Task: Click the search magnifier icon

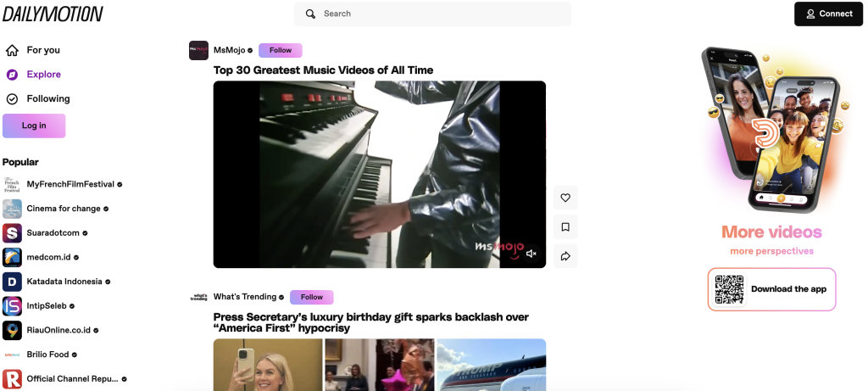Action: 310,14
